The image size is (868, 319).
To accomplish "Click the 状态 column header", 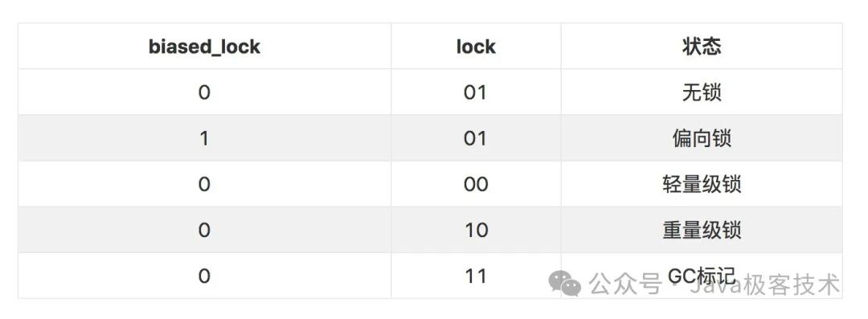I will pos(702,47).
